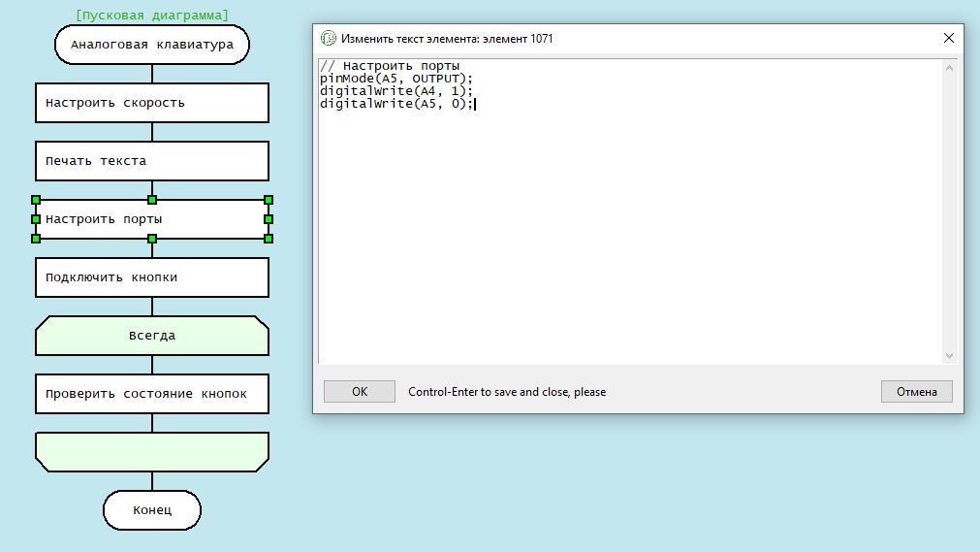Select the Конец terminator block
Screen dimensions: 980x552
pos(152,510)
